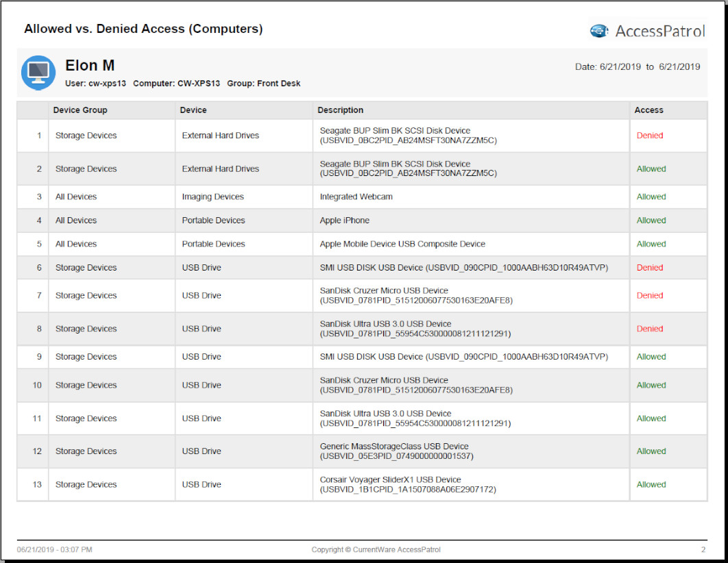Click the Denied status in row 8
Viewport: 728px width, 563px height.
[x=649, y=329]
